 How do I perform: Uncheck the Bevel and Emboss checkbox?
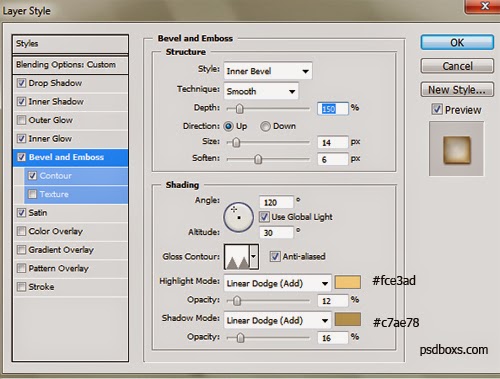(x=21, y=157)
